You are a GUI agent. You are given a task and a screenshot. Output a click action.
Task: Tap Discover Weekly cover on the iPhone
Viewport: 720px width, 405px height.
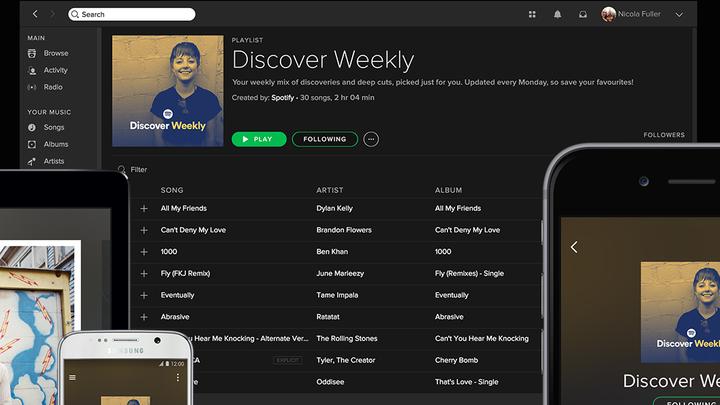(x=680, y=312)
